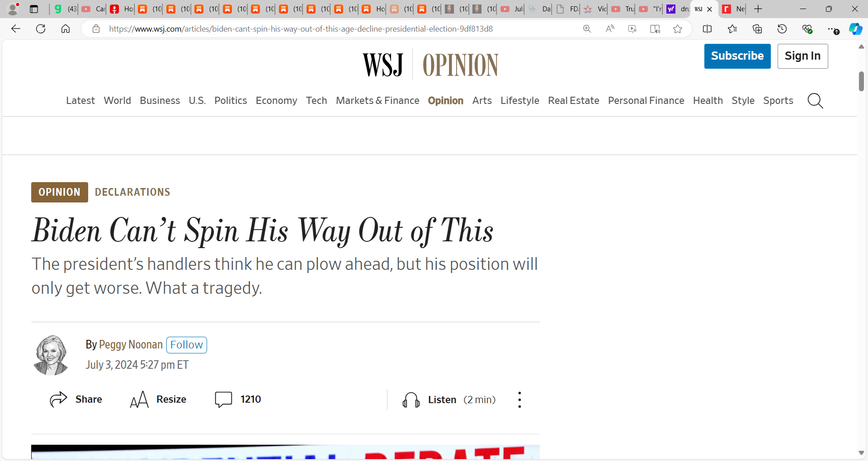Click the page vertical scrollbar thumb
This screenshot has width=868, height=461.
pyautogui.click(x=861, y=81)
